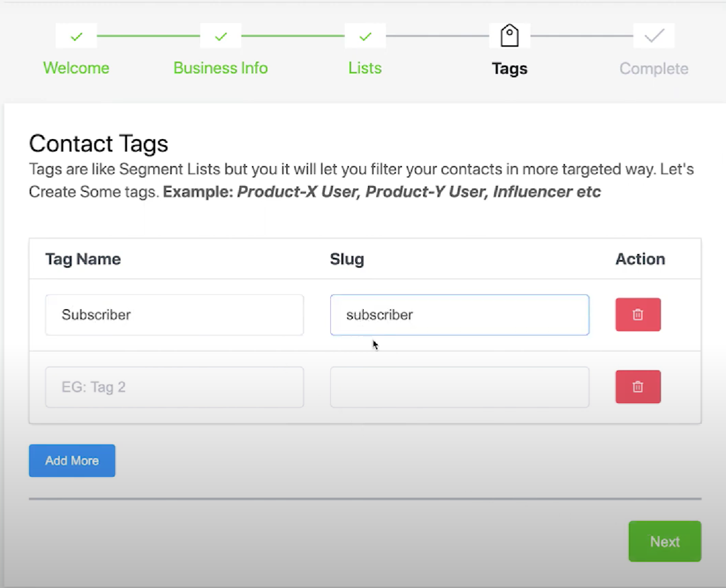
Task: Delete the Subscriber tag row
Action: (638, 314)
